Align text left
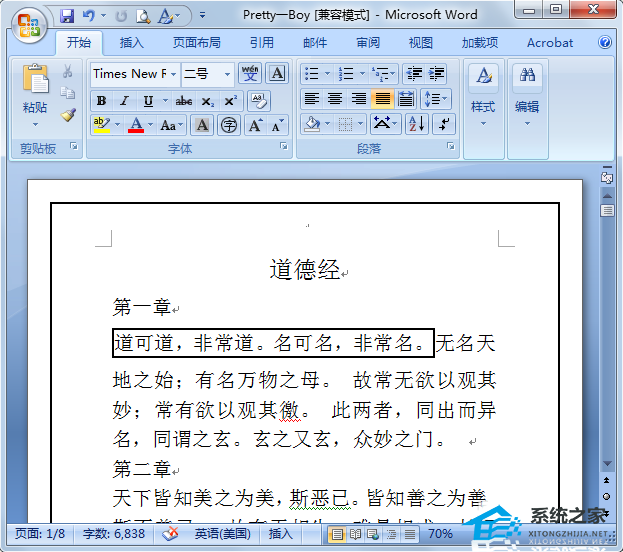This screenshot has height=552, width=623. pyautogui.click(x=312, y=99)
